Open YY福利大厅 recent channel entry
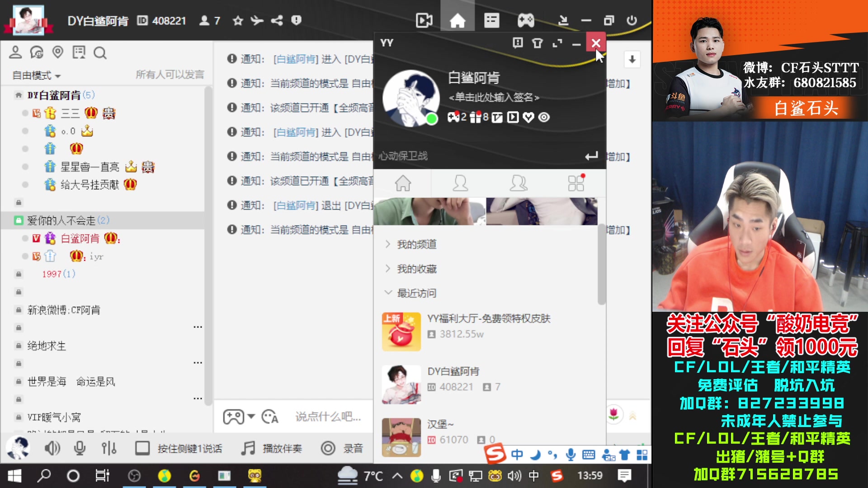Screen dimensions: 868x488 [x=488, y=331]
